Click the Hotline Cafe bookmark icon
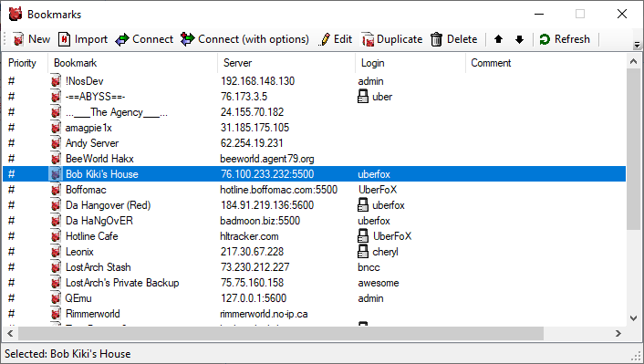 [56, 236]
